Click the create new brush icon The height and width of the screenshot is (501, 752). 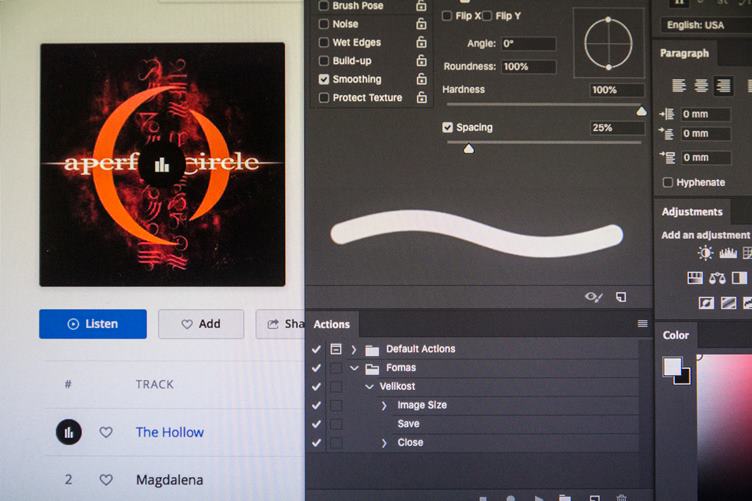tap(621, 297)
